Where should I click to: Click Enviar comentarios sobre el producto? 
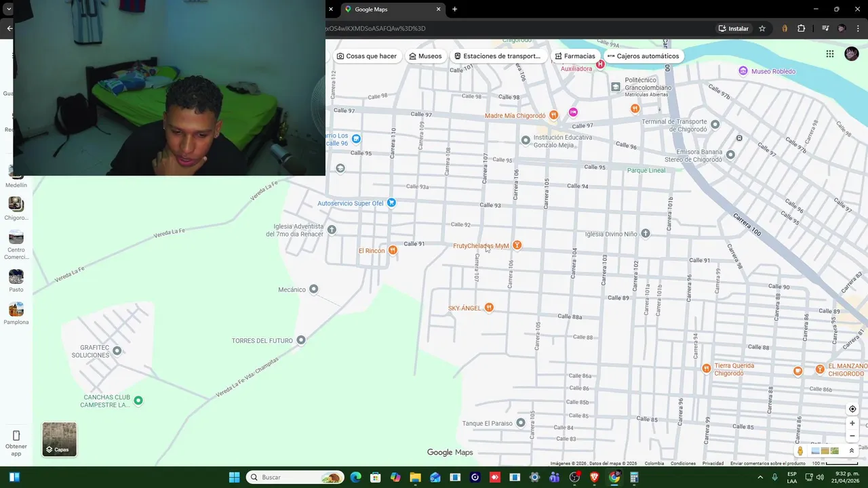(x=768, y=464)
